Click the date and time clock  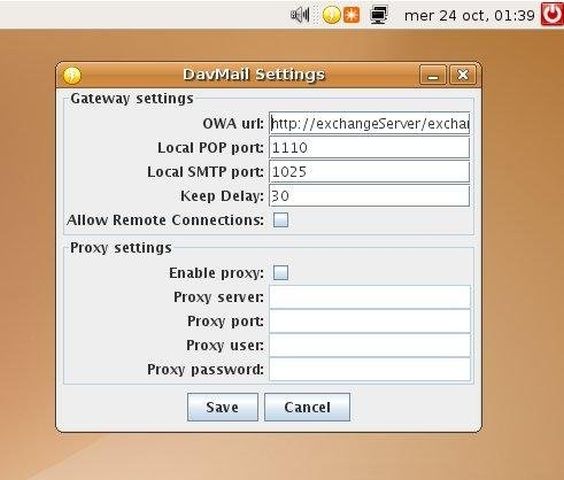click(x=469, y=15)
